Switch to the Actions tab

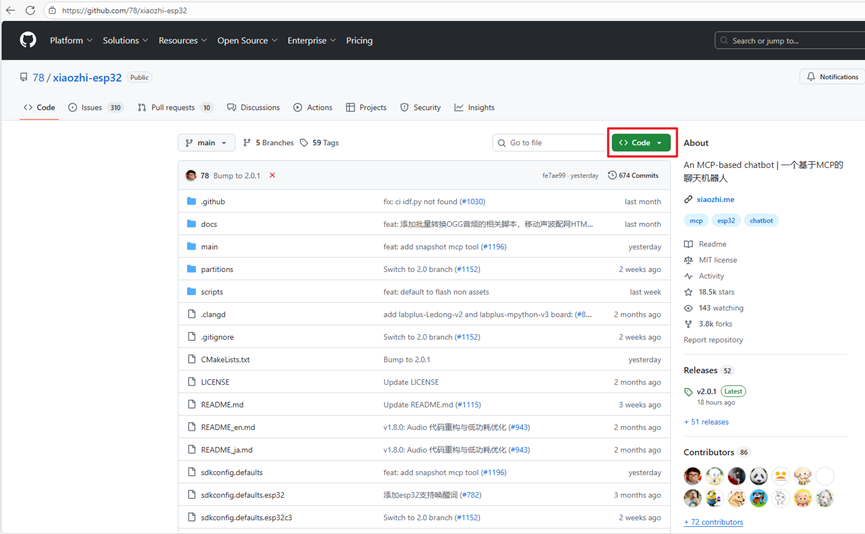(313, 107)
